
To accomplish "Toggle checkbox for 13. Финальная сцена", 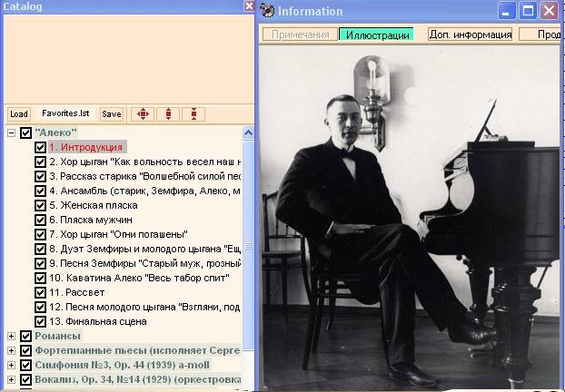I will 40,321.
